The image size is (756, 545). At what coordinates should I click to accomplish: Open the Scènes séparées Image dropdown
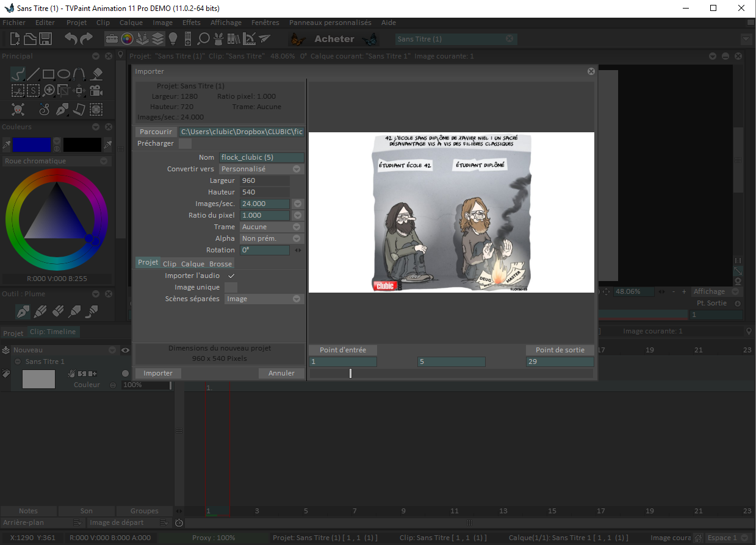click(264, 299)
